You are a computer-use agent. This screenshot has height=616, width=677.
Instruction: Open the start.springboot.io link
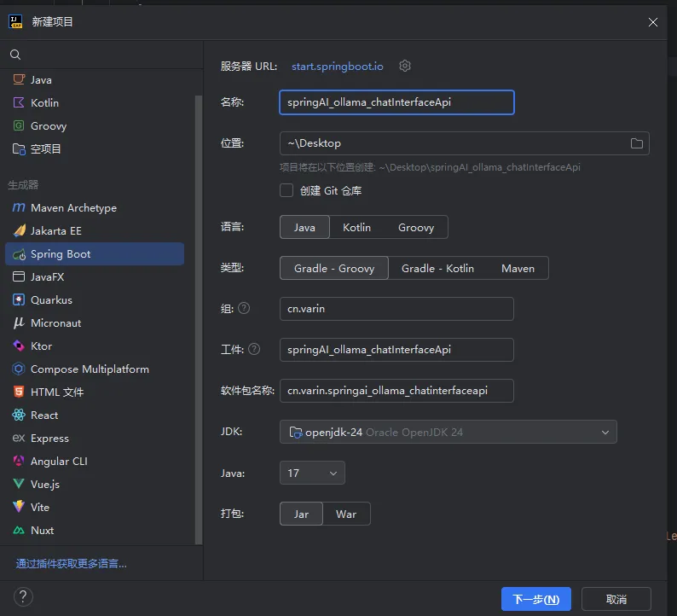[337, 66]
